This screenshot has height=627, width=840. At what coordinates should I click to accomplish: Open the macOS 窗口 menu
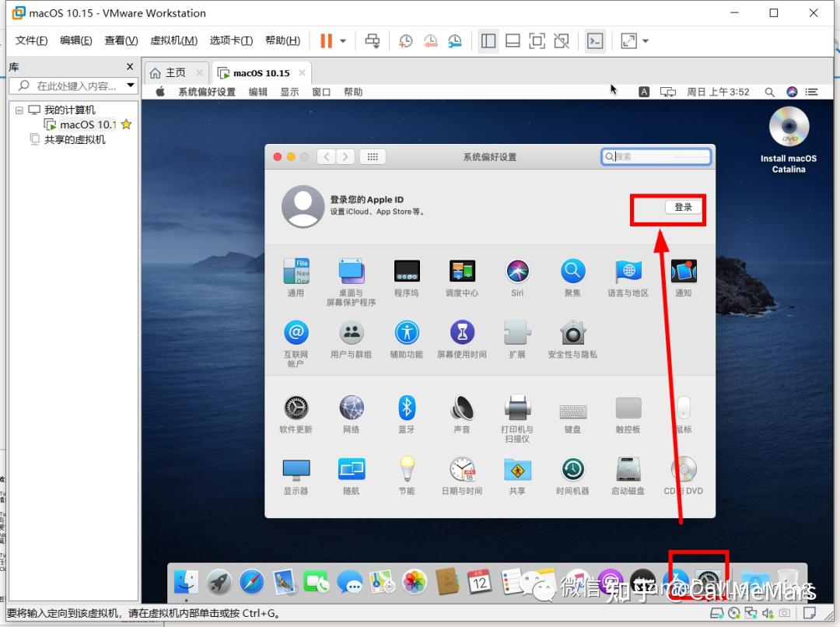pos(321,92)
